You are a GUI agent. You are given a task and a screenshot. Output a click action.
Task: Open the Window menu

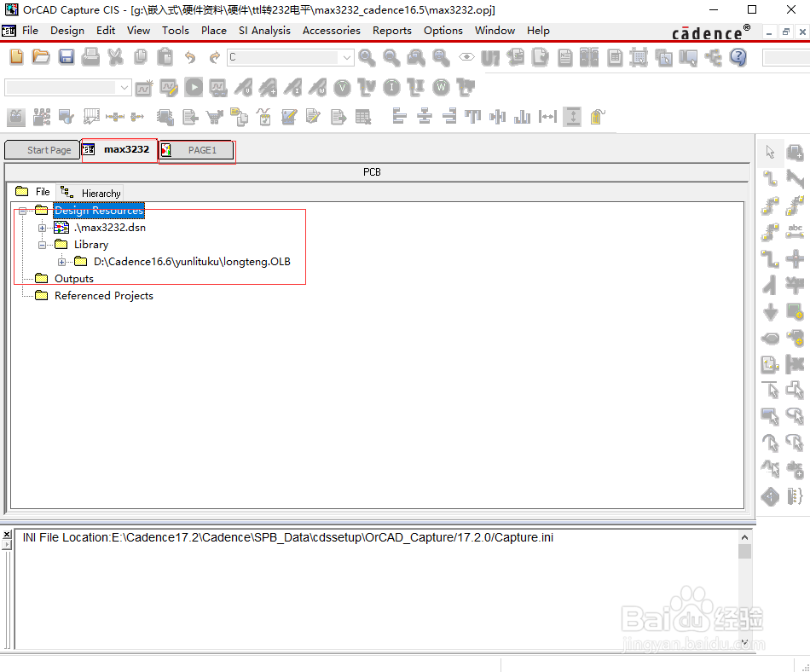(495, 31)
